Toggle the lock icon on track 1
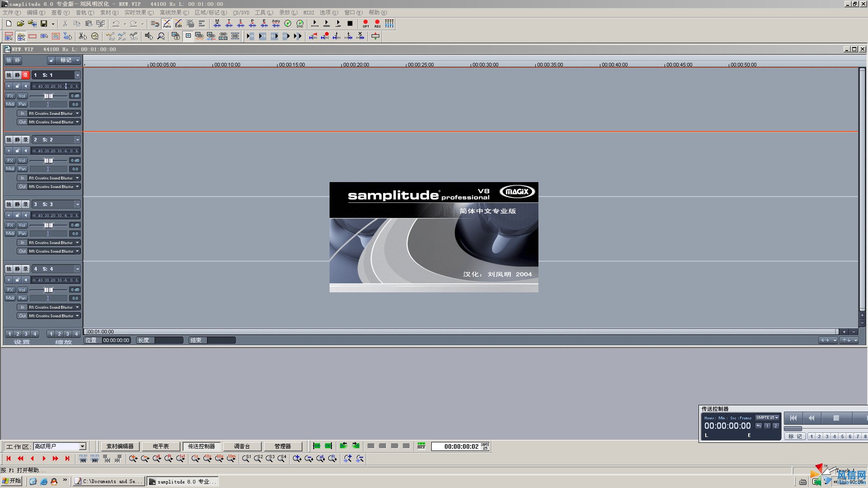Screen dimensions: 868x488 coord(17,86)
